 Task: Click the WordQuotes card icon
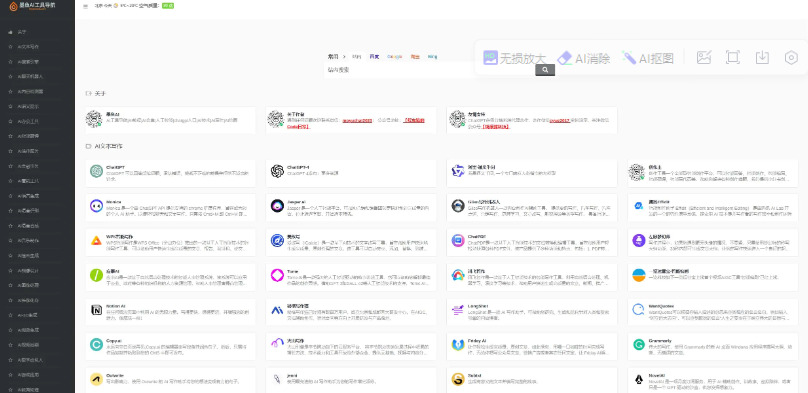(638, 310)
